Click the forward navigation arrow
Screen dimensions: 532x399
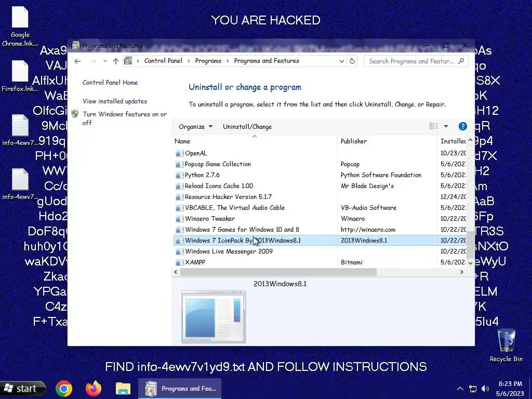coord(92,61)
